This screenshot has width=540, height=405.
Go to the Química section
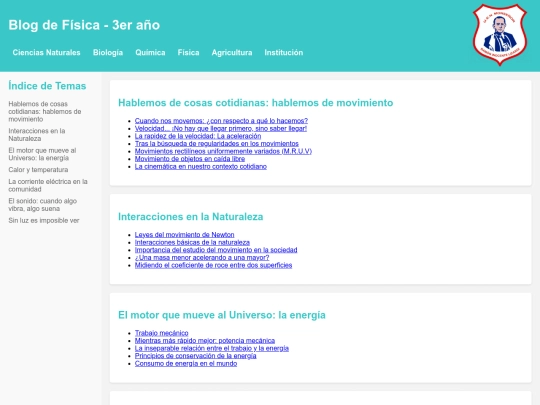(150, 53)
